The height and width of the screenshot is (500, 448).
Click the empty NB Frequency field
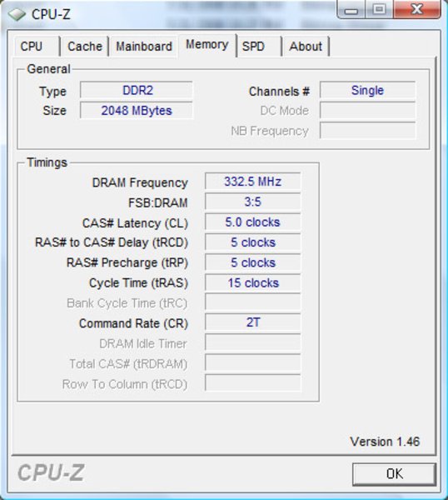(368, 131)
